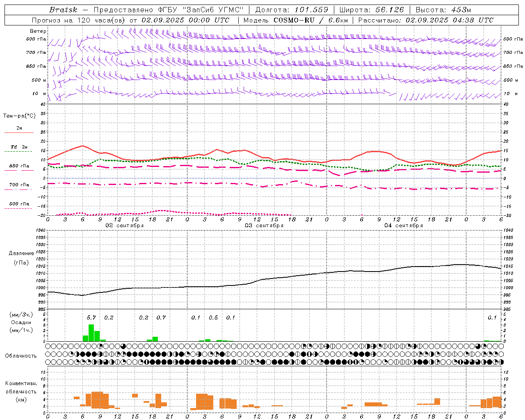Click the 'Модель COSMO-RU / 6.6км' model label

pyautogui.click(x=295, y=20)
